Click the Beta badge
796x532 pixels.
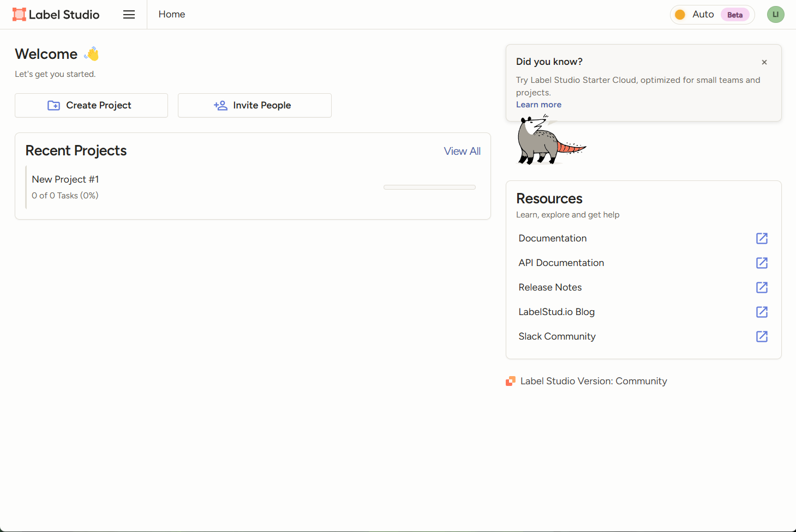click(735, 15)
